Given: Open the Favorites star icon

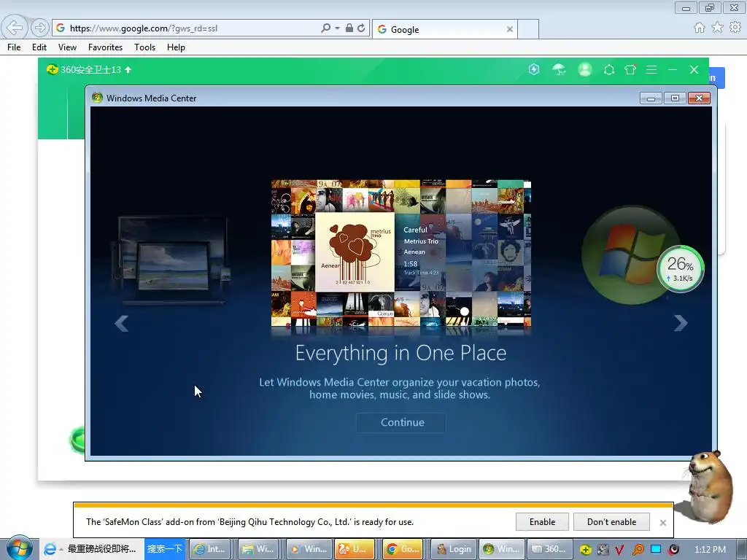Looking at the screenshot, I should [718, 28].
